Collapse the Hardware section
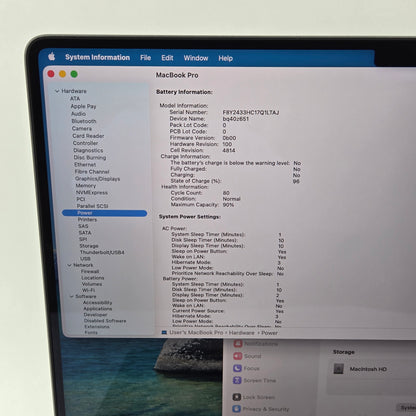 57,91
